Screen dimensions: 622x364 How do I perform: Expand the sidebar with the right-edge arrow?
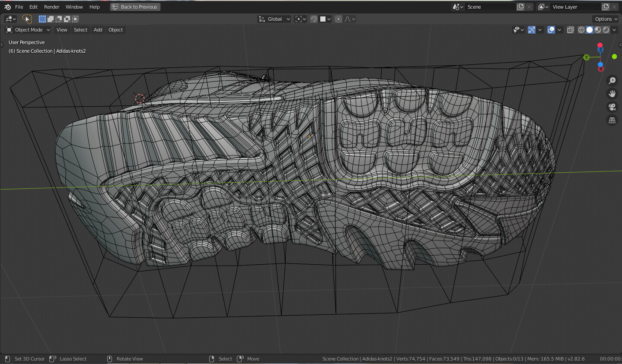pos(620,44)
